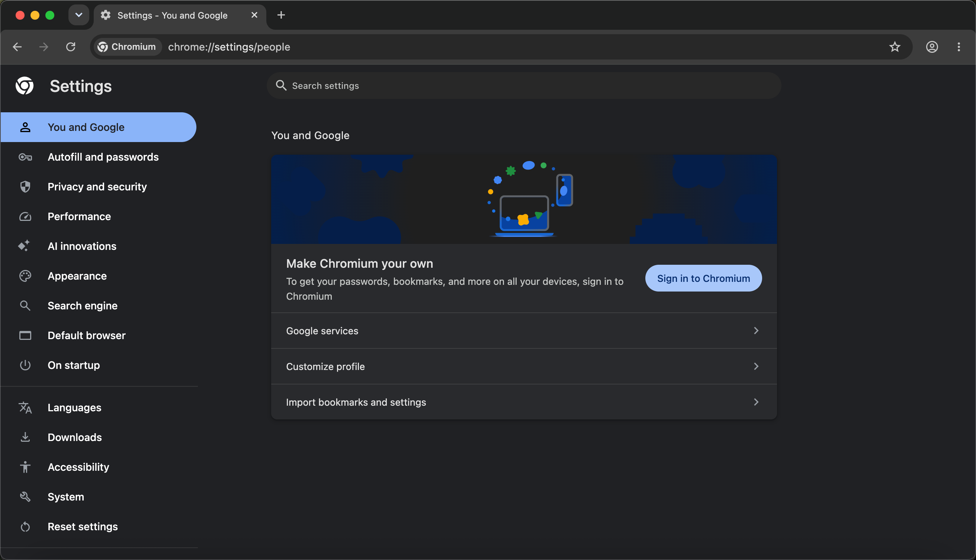The width and height of the screenshot is (976, 560).
Task: Open the three-dot Chromium menu
Action: point(959,47)
